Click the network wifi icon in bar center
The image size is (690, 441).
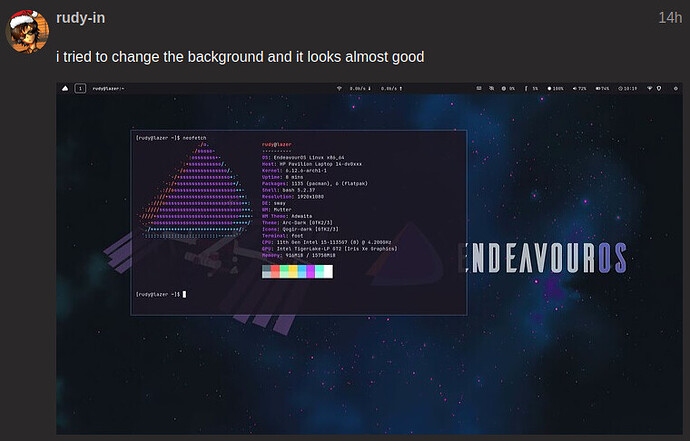[339, 88]
